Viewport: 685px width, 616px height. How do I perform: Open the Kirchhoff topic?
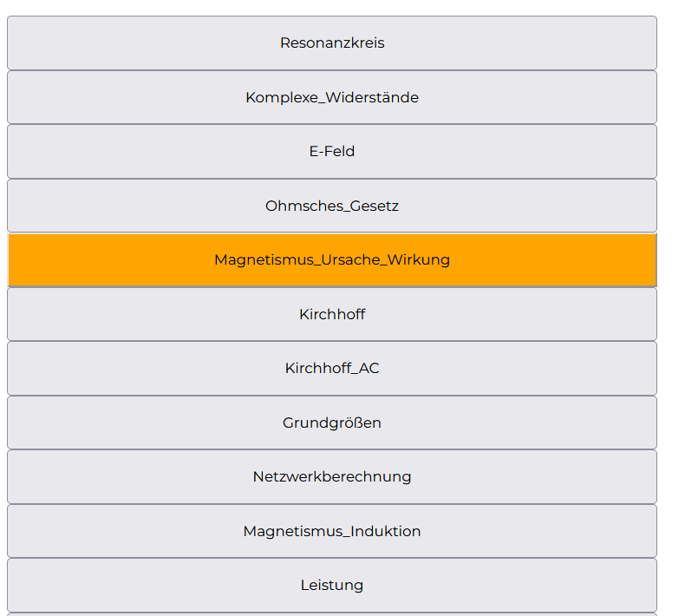pos(332,314)
